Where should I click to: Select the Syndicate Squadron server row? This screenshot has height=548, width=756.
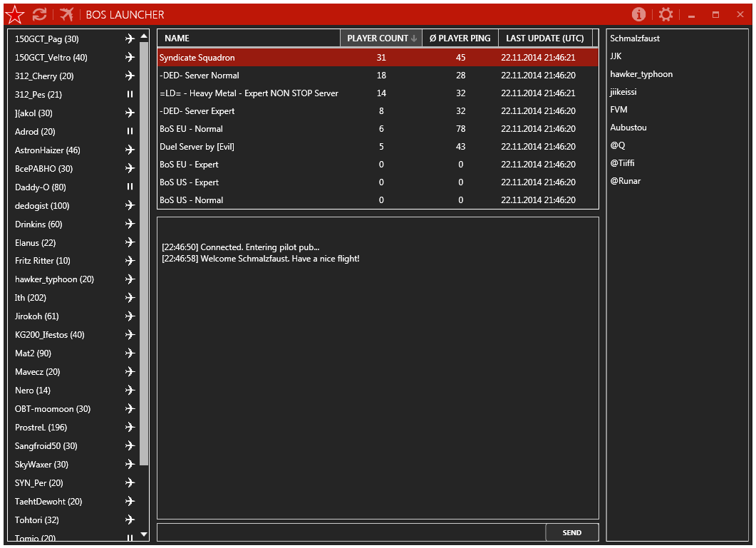pyautogui.click(x=378, y=58)
